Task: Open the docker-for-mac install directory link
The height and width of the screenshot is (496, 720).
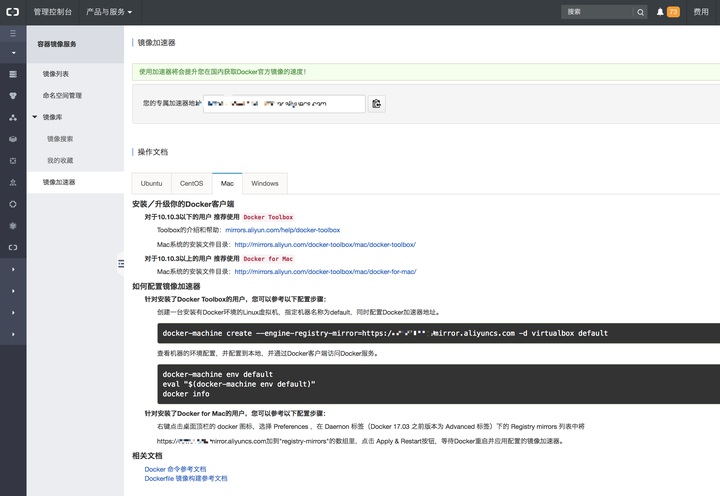Action: pos(326,272)
